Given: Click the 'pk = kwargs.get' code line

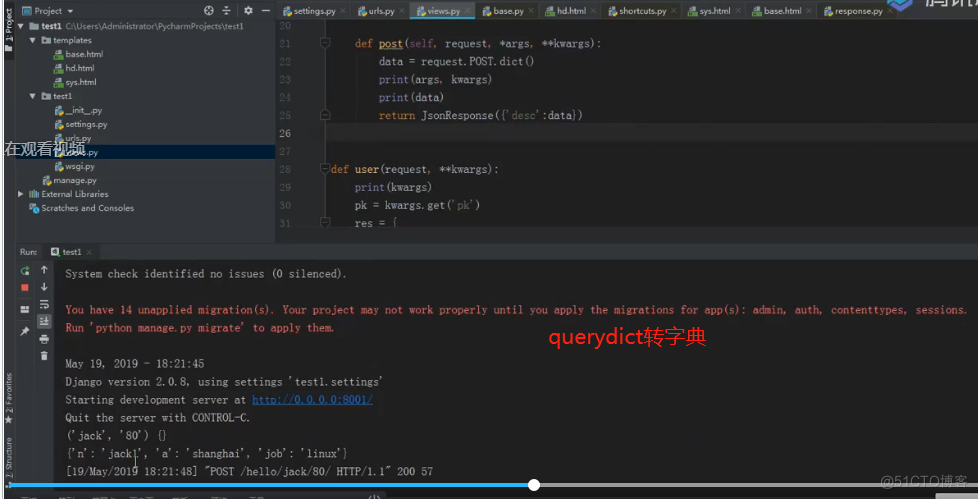Looking at the screenshot, I should 417,205.
